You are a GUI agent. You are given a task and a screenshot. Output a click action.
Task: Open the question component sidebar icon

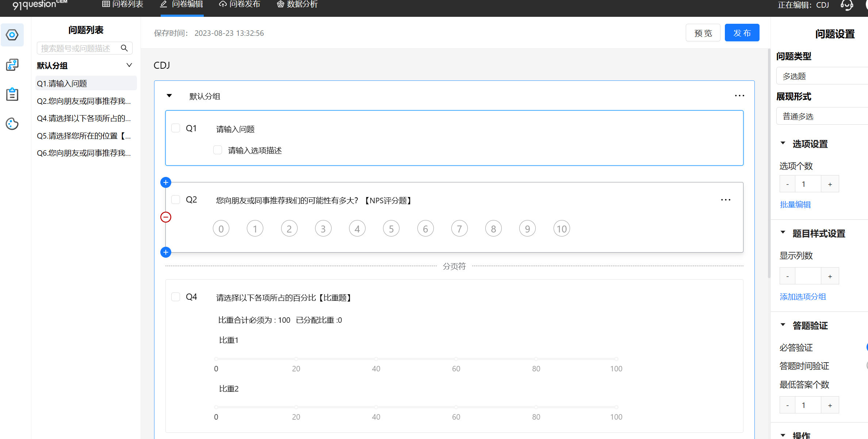12,35
